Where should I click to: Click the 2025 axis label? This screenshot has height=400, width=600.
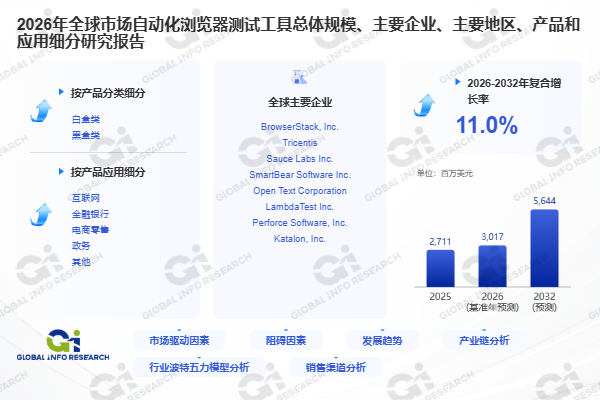click(x=440, y=297)
